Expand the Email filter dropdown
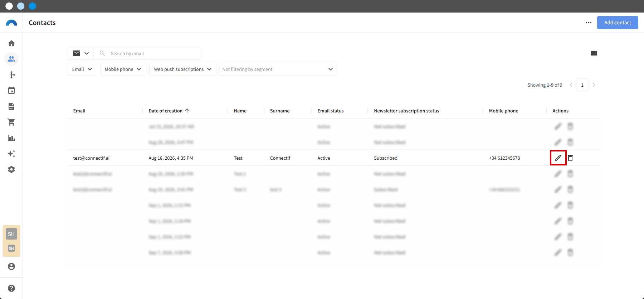 [82, 69]
